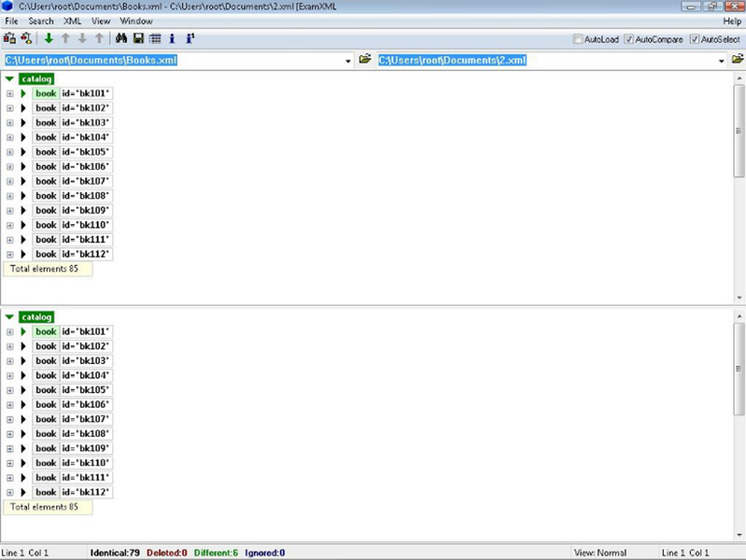Click green triangle of bk101 in top pane

click(x=22, y=93)
